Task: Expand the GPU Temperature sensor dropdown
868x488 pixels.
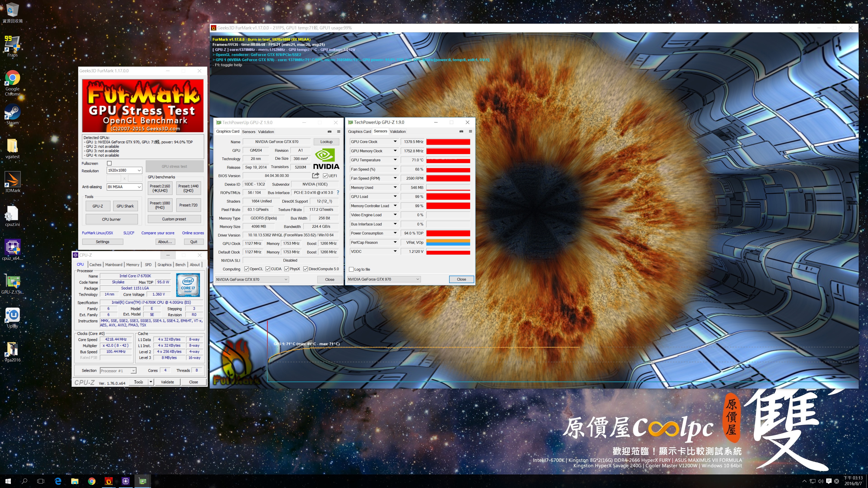Action: (395, 160)
